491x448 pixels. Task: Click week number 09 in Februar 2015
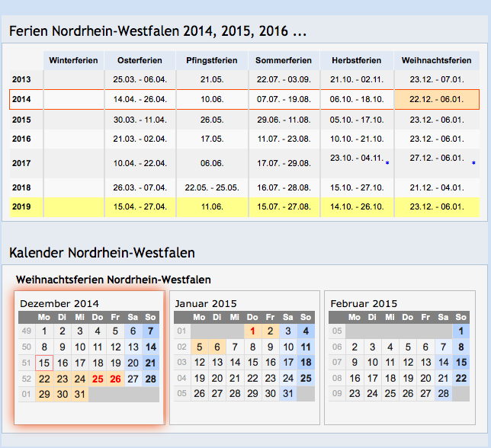(337, 393)
